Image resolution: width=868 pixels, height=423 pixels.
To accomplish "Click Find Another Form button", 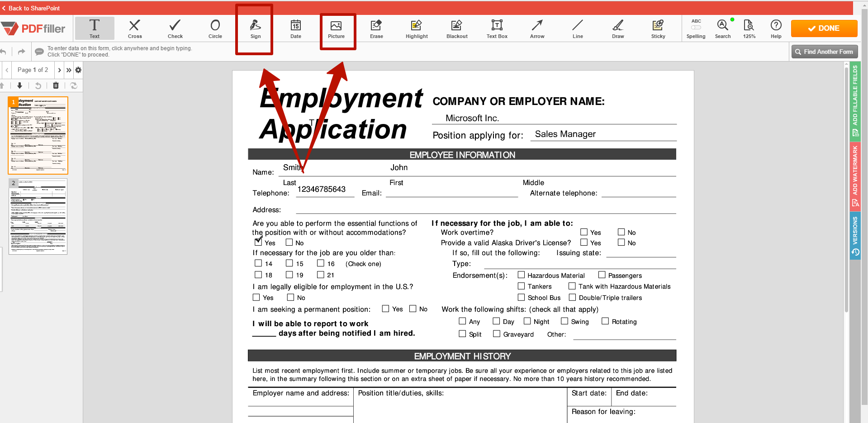I will click(824, 52).
